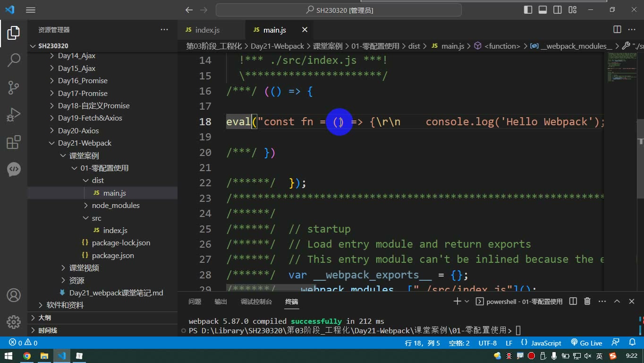Viewport: 644px width, 363px height.
Task: Click Go Live in status bar
Action: click(586, 343)
